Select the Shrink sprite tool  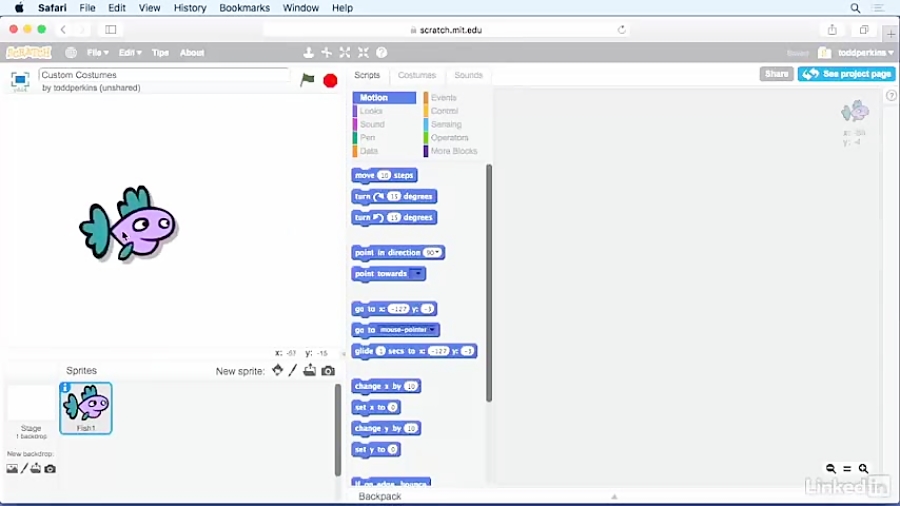tap(363, 53)
